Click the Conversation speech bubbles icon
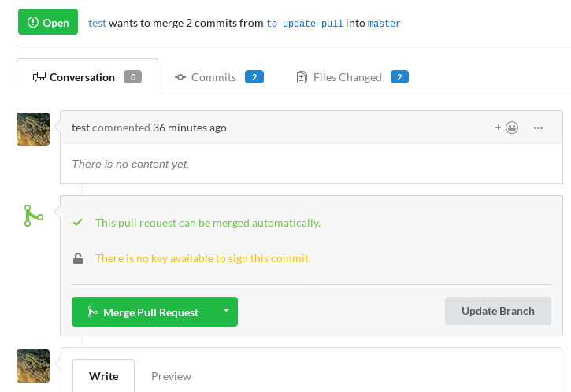This screenshot has width=571, height=392. [39, 77]
